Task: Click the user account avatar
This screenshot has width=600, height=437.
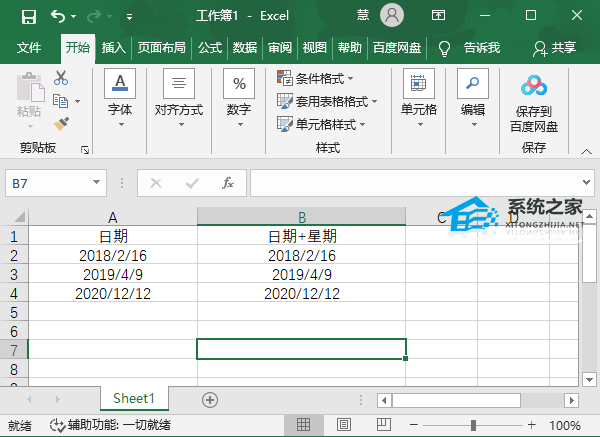Action: point(391,15)
